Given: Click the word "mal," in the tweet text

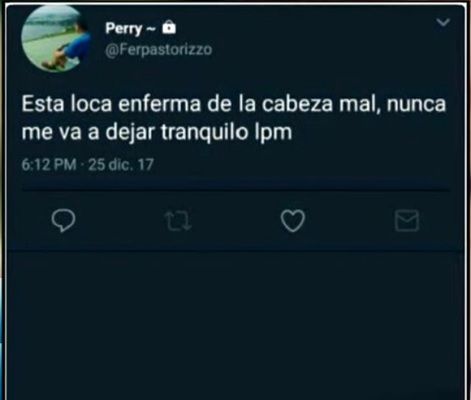Looking at the screenshot, I should [360, 104].
